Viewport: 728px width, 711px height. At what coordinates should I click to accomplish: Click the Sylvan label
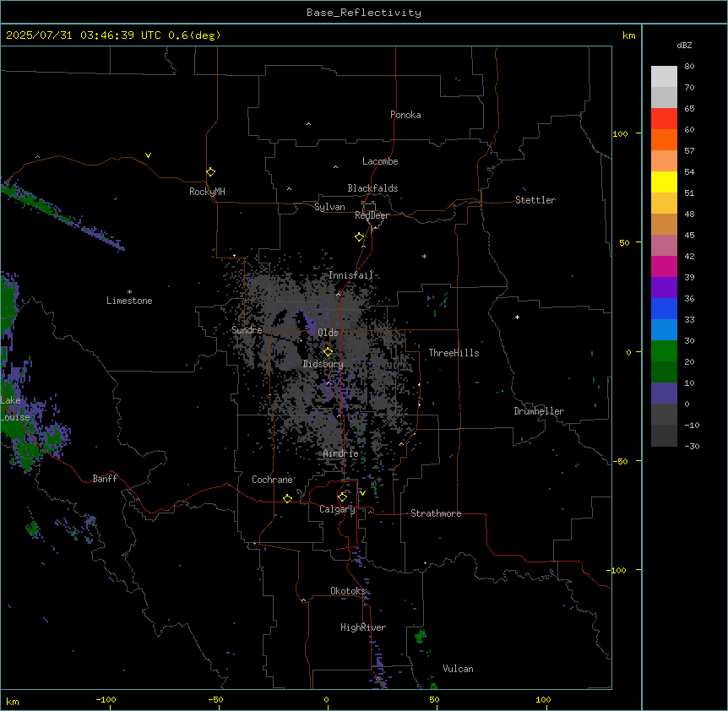coord(329,207)
